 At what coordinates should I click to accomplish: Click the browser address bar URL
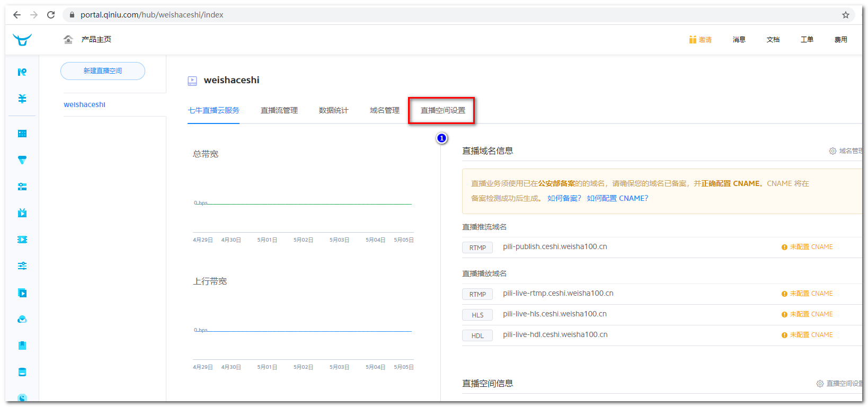[x=152, y=15]
